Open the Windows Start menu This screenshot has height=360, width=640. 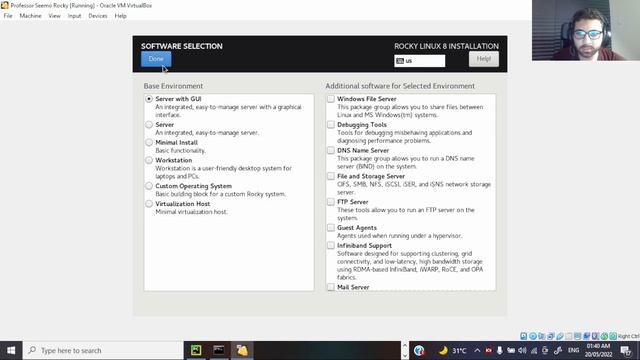click(11, 351)
